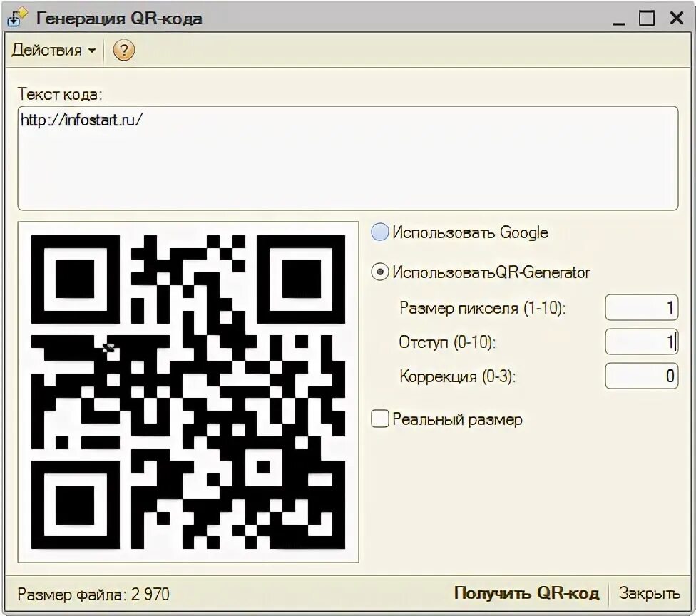Click the Получить QR-код button
The width and height of the screenshot is (696, 616).
point(526,593)
